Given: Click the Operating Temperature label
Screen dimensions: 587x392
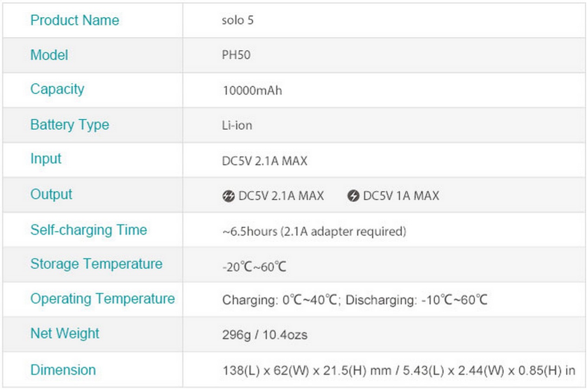Looking at the screenshot, I should pyautogui.click(x=102, y=299).
